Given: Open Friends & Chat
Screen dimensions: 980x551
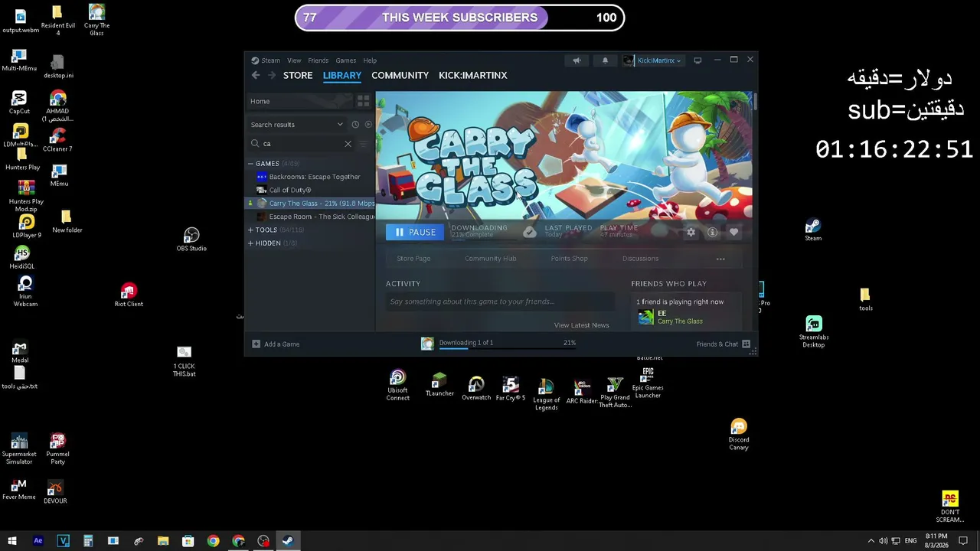Looking at the screenshot, I should [x=723, y=344].
